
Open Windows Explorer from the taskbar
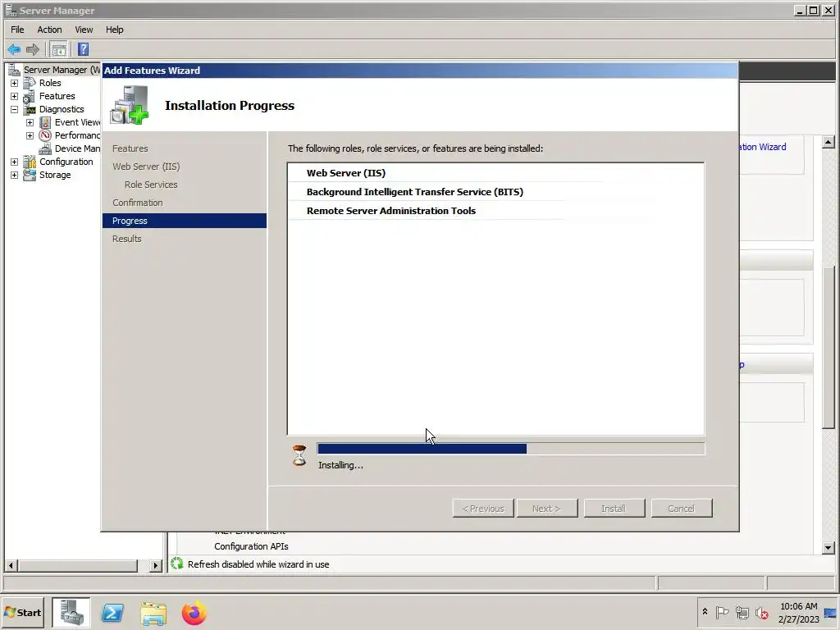[x=153, y=614]
